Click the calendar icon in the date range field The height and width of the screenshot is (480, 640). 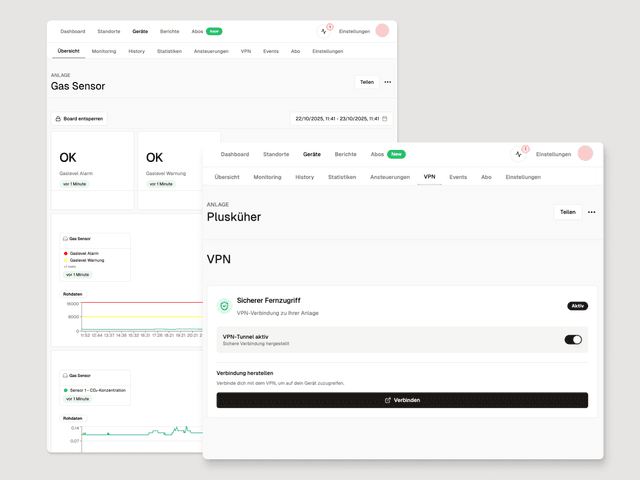[x=384, y=118]
